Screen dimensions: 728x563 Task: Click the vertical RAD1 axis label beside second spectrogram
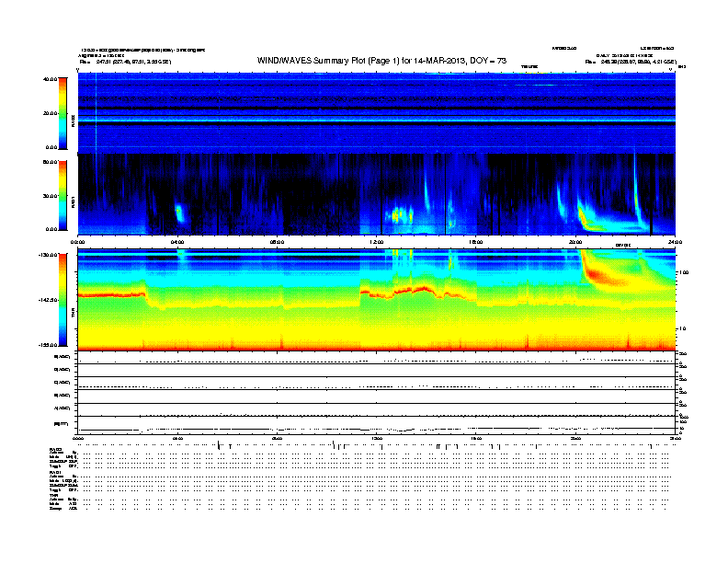[73, 202]
